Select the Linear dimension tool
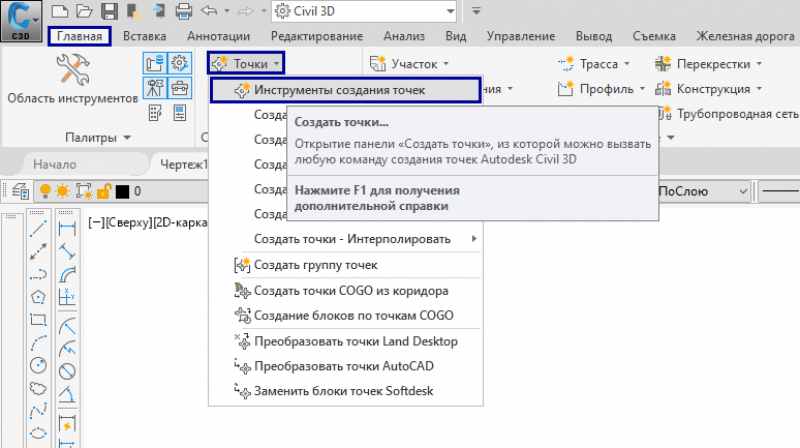 (67, 228)
